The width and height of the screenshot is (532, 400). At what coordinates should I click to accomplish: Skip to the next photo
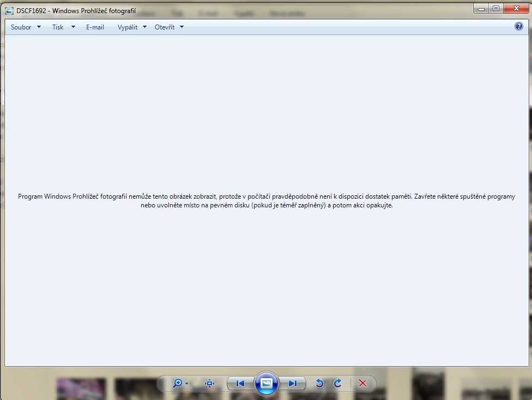coord(293,384)
